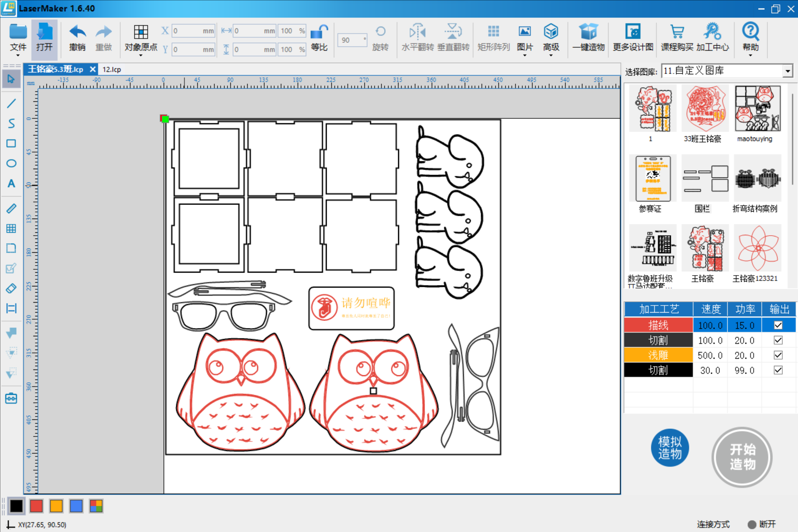Viewport: 798px width, 532px height.
Task: Click the rotation angle input field
Action: pyautogui.click(x=352, y=40)
